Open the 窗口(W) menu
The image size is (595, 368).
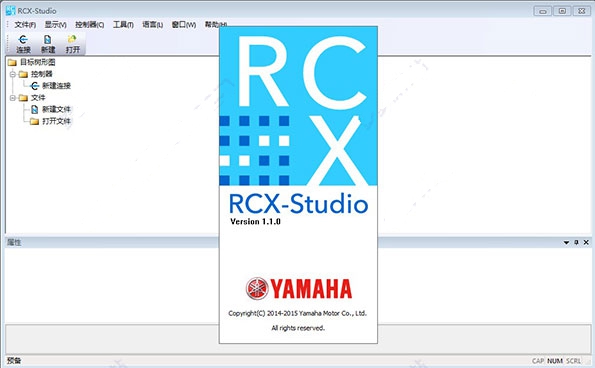184,25
